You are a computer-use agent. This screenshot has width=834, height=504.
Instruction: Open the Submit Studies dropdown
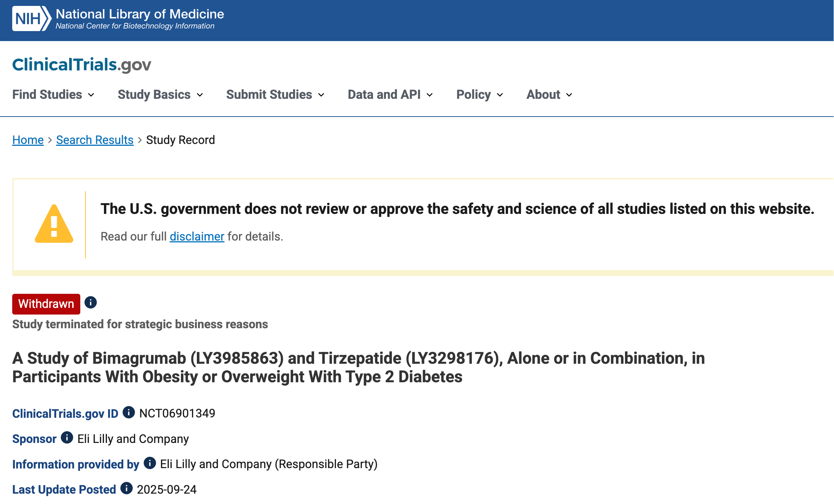[x=275, y=94]
